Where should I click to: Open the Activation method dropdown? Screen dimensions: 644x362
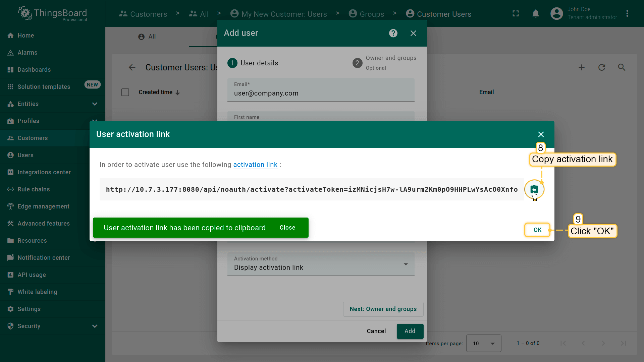[x=321, y=264]
